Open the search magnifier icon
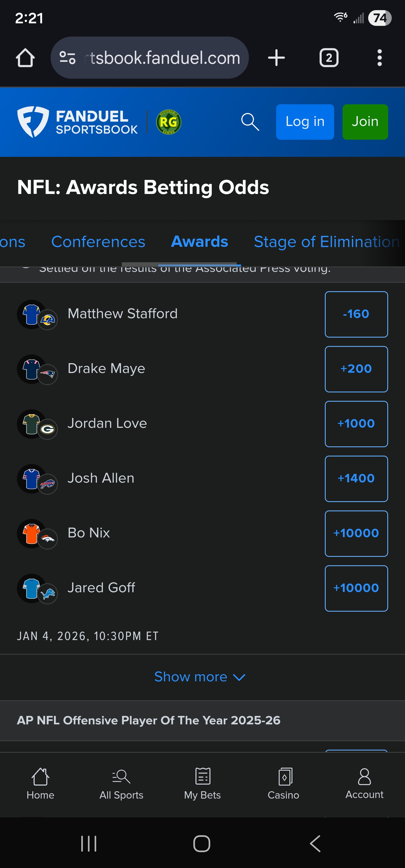Image resolution: width=405 pixels, height=868 pixels. coord(250,122)
